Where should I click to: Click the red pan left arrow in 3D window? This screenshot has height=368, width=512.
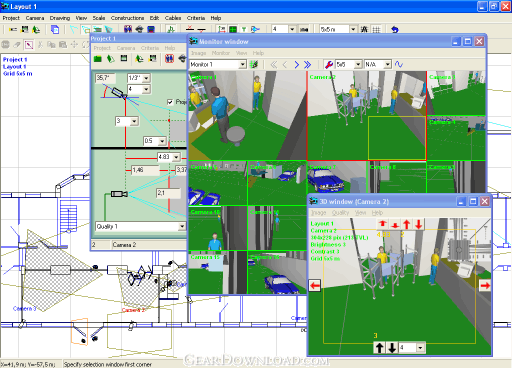[315, 286]
